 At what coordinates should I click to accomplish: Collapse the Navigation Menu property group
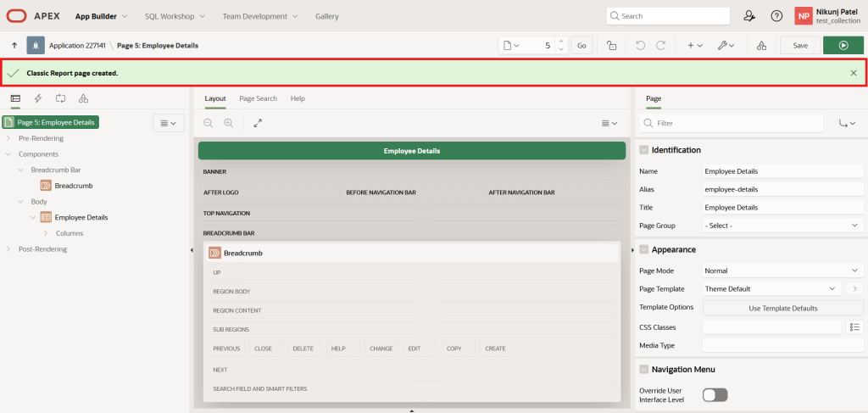pyautogui.click(x=644, y=369)
